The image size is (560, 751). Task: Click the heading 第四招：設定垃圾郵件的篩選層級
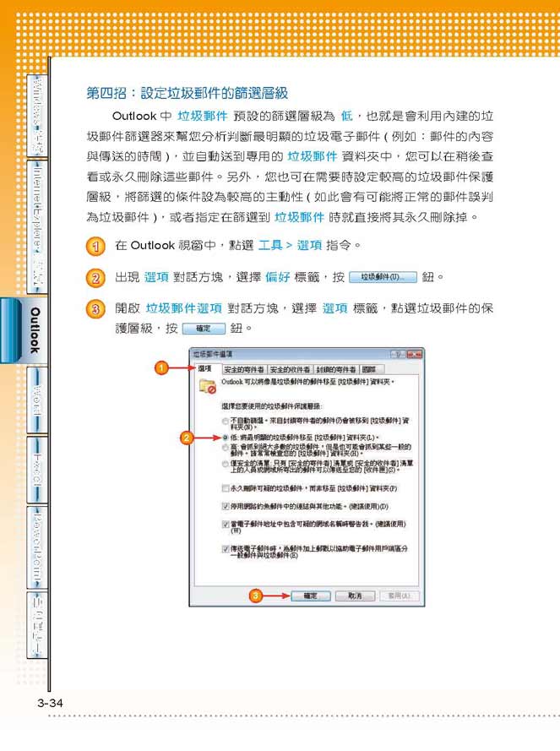pyautogui.click(x=188, y=93)
